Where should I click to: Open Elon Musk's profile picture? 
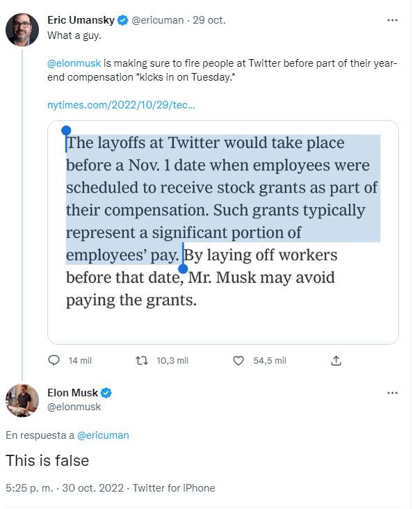pos(22,401)
